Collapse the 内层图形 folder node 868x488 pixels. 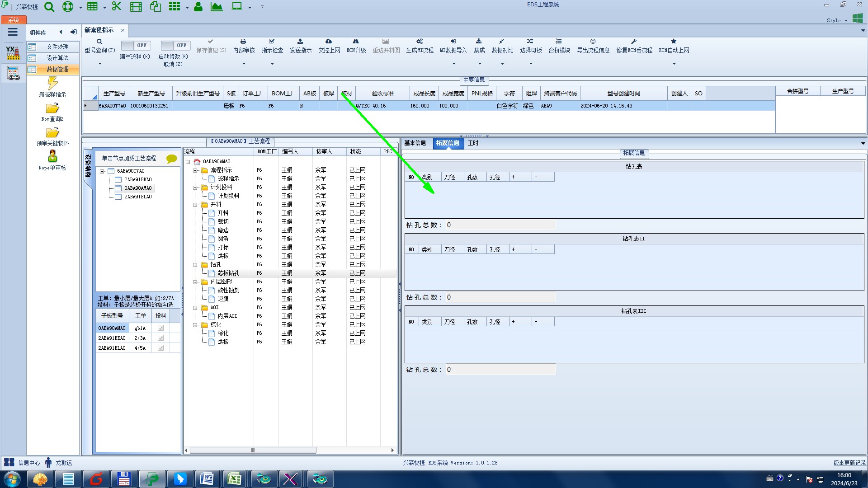pos(195,282)
